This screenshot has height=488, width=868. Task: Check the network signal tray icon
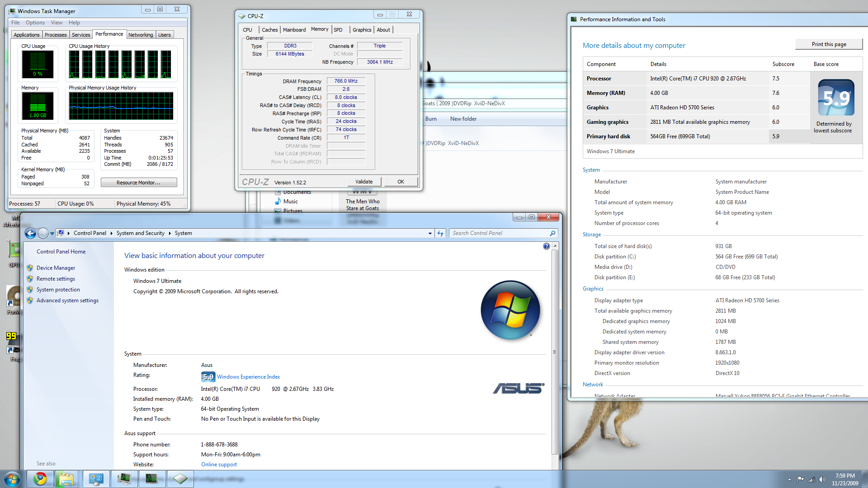pos(811,479)
